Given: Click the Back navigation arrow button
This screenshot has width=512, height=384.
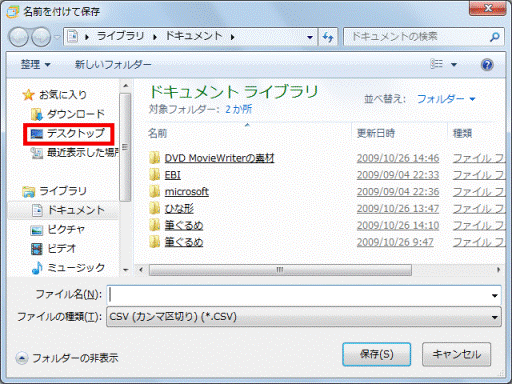Looking at the screenshot, I should 19,37.
